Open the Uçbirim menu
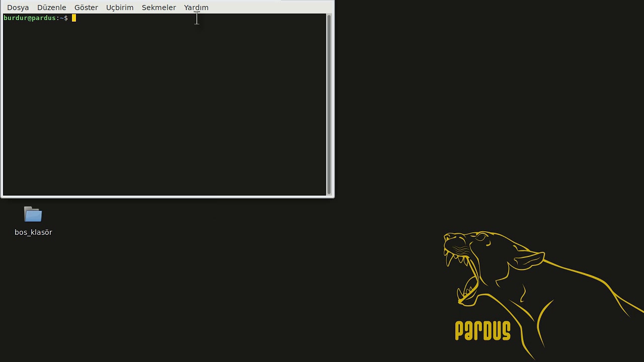This screenshot has height=362, width=644. 120,8
